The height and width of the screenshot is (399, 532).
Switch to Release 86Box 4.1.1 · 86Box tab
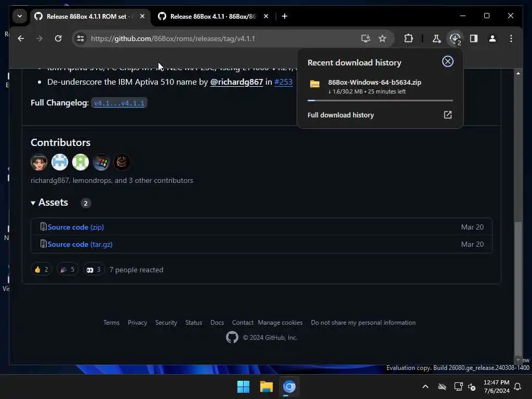click(212, 16)
